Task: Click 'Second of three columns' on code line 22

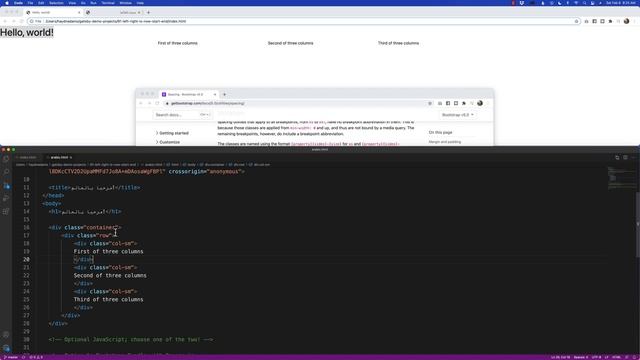Action: 110,276
